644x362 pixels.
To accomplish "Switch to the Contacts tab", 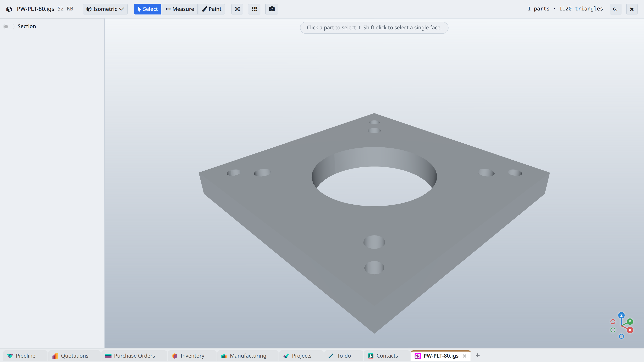I will point(387,356).
